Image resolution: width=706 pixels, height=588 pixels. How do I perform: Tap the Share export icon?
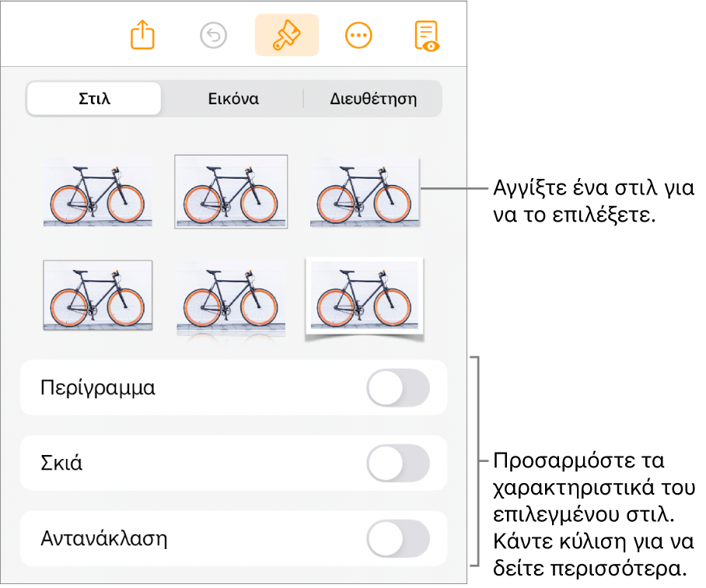[x=143, y=35]
